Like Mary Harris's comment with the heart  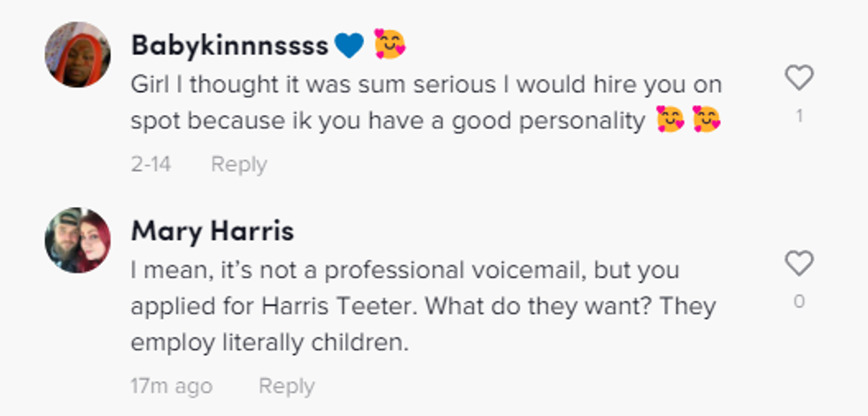click(799, 264)
